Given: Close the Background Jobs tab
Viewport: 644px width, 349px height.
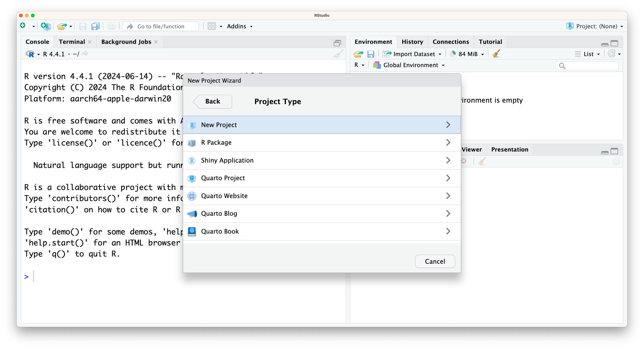Looking at the screenshot, I should click(156, 42).
